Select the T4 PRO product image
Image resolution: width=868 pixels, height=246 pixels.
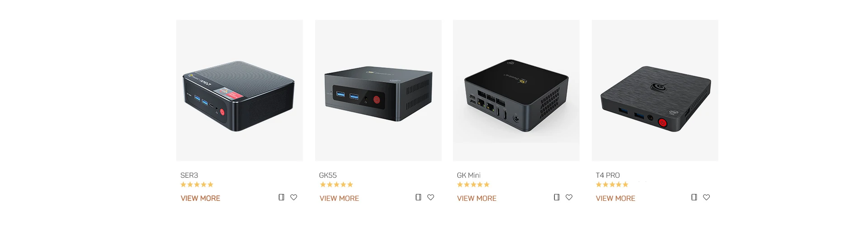[x=655, y=90]
